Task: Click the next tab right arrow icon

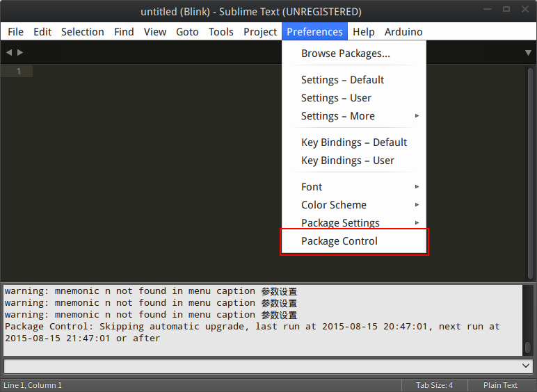Action: (20, 52)
